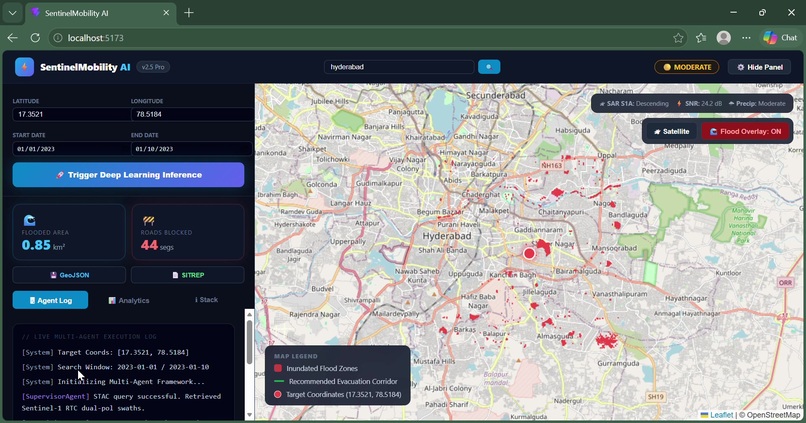Open the browser tab list dropdown arrow
Screen dimensions: 806x423
(x=12, y=13)
